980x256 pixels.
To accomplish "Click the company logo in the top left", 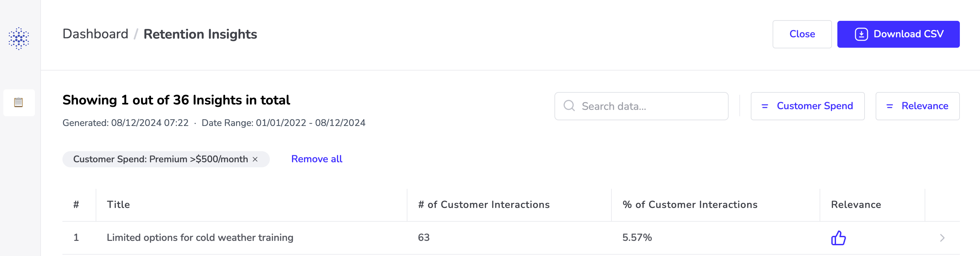I will pos(19,38).
